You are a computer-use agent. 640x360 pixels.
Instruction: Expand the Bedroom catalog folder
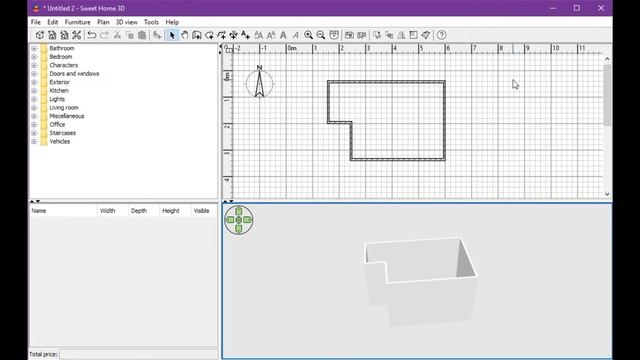click(34, 57)
